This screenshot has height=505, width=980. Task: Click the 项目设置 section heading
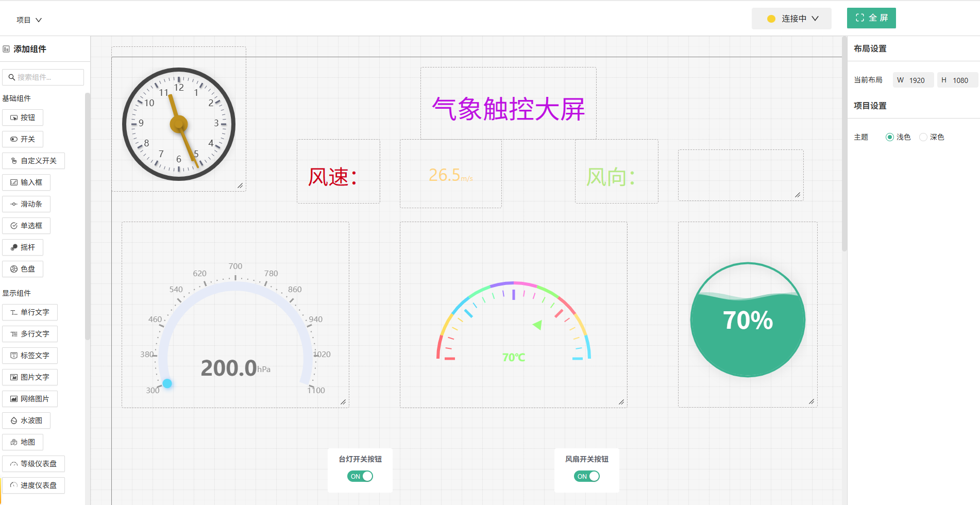[870, 106]
